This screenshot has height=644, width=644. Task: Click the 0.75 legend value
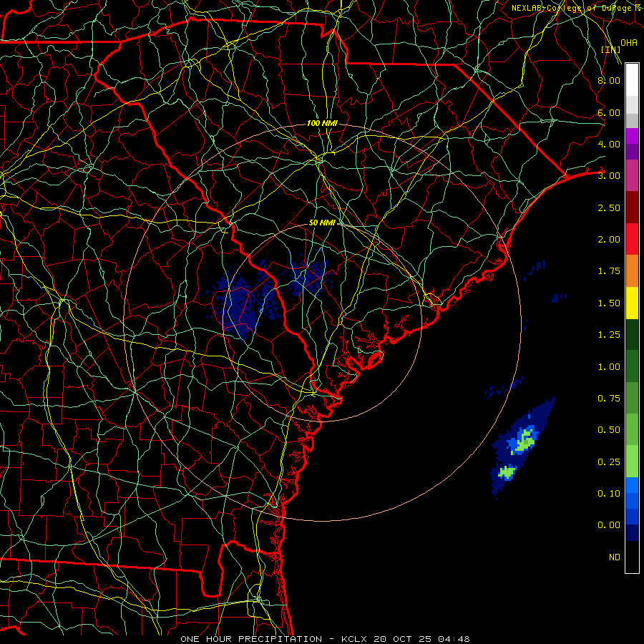click(x=609, y=399)
